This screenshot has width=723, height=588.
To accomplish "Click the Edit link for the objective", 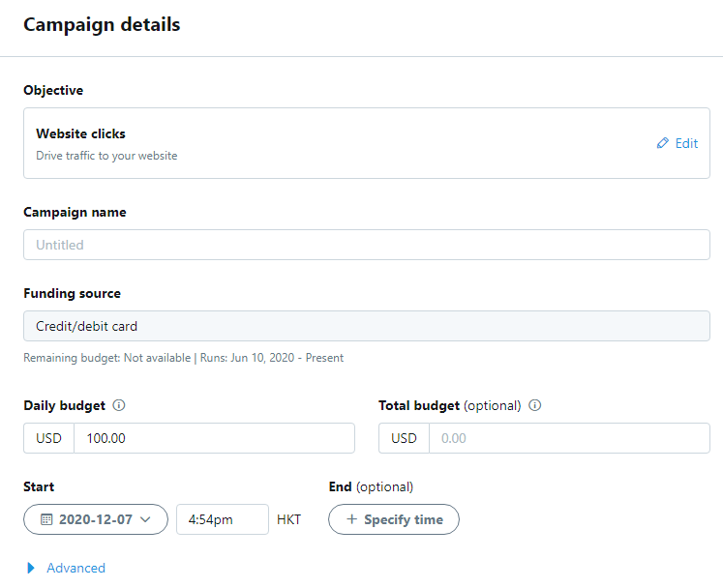I will point(686,143).
